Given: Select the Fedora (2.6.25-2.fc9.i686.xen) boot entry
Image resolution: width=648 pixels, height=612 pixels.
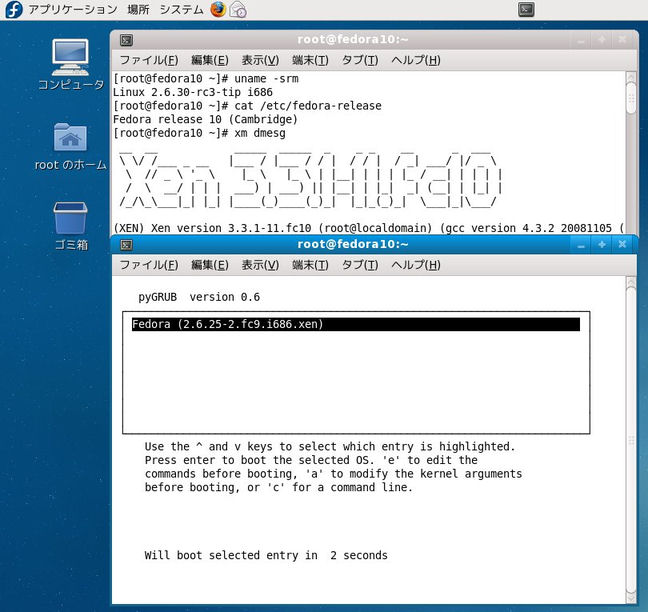Looking at the screenshot, I should tap(356, 324).
